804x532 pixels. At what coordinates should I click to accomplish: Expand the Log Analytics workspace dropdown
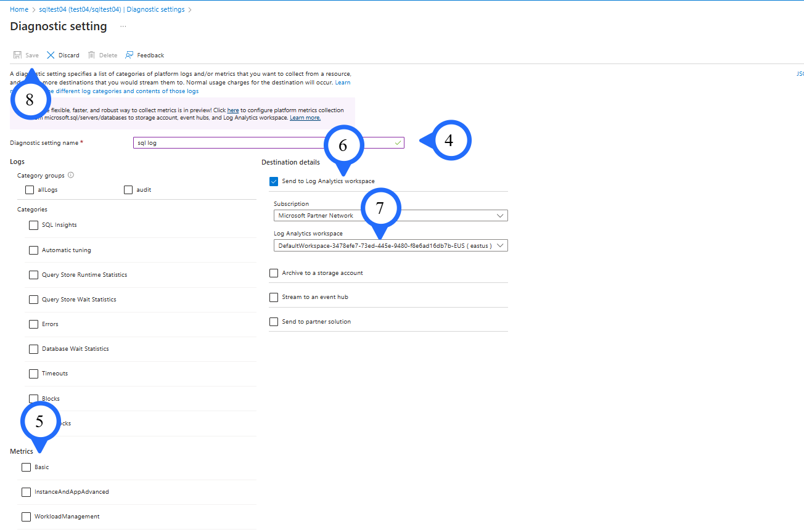(x=390, y=245)
